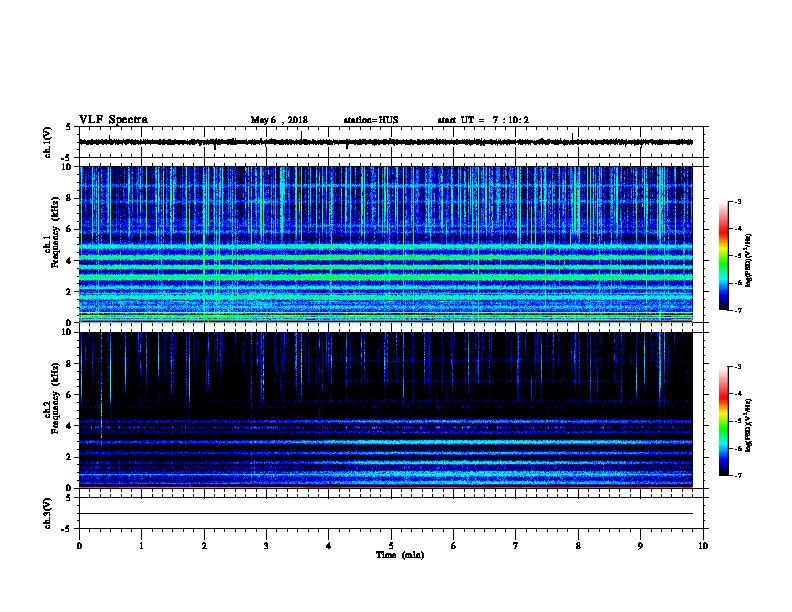
Task: Click the "ch.3(V)" axis label
Action: click(48, 513)
